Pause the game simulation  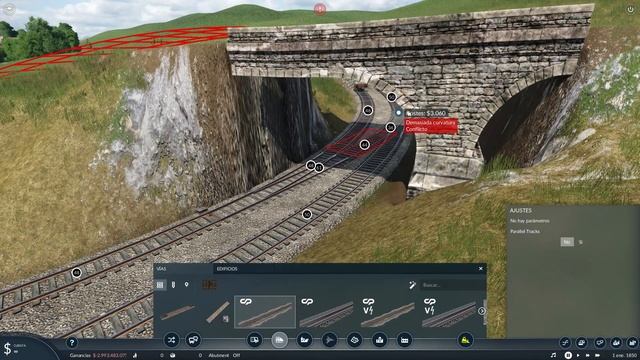tap(568, 356)
